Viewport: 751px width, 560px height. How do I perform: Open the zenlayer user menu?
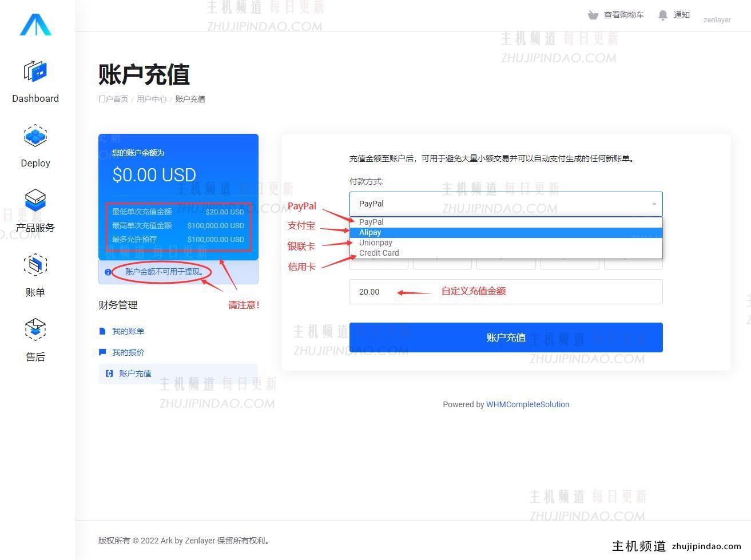point(717,19)
